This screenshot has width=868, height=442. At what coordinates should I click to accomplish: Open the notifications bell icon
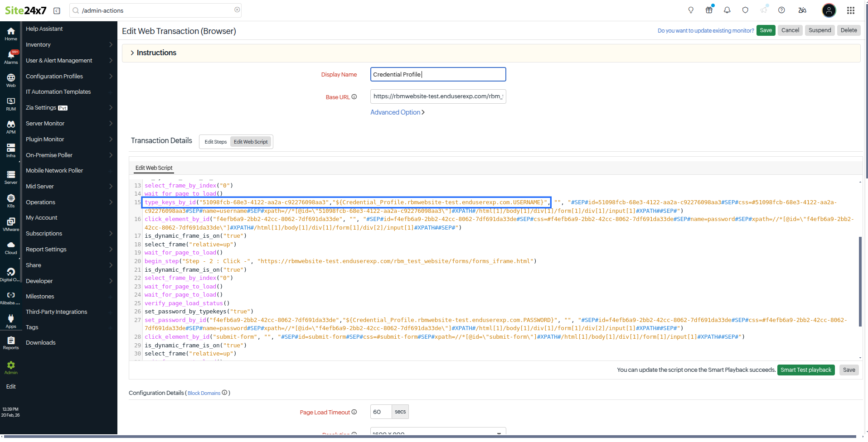(727, 10)
